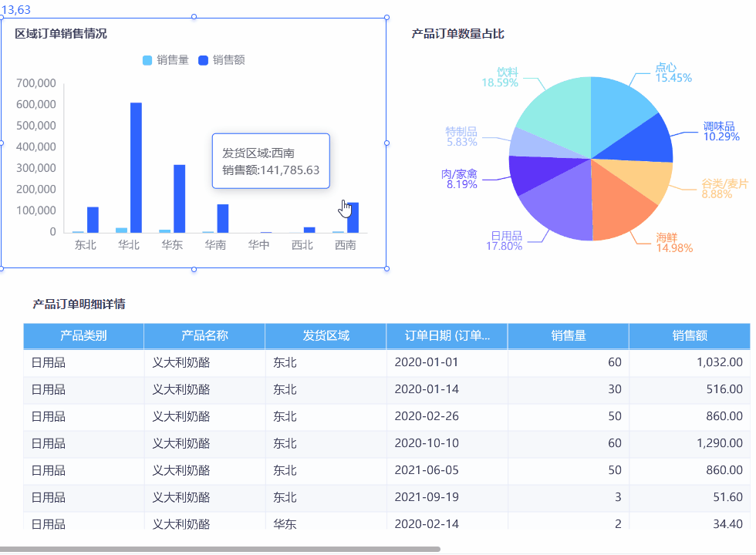Sort by 产品类别 column header
Screen dimensions: 756x555
83,336
